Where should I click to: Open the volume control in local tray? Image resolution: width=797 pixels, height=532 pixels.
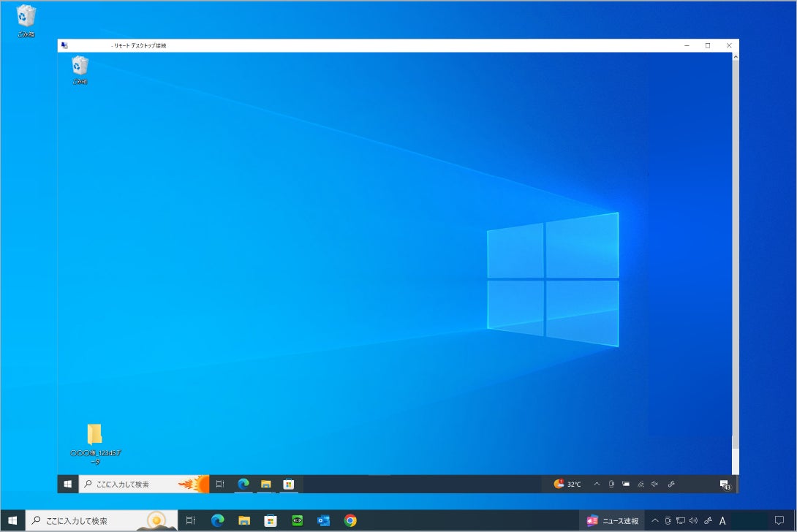[694, 521]
